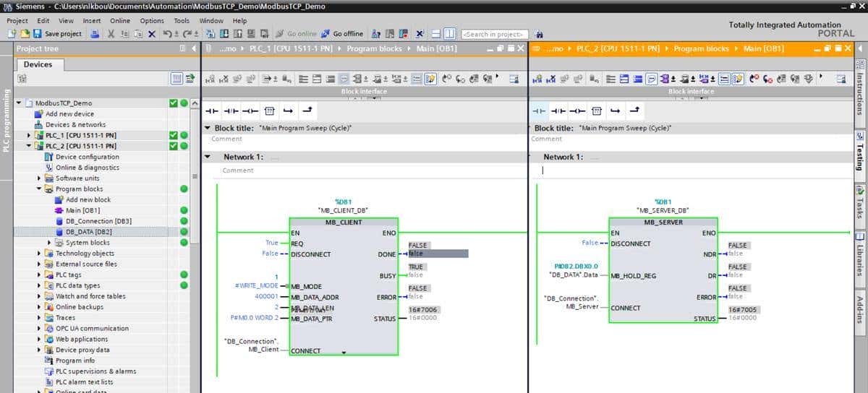Insert an empty box in PLC_2 editor
The image size is (868, 393).
(596, 111)
